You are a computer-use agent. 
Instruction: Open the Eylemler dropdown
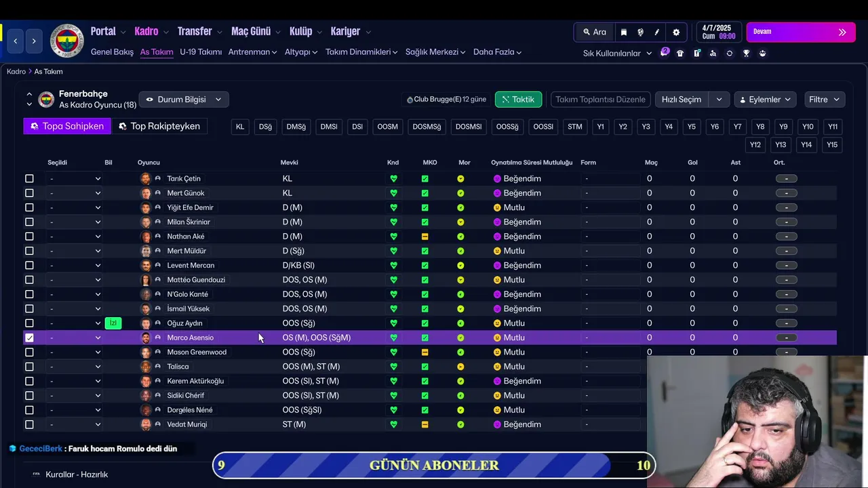coord(765,100)
